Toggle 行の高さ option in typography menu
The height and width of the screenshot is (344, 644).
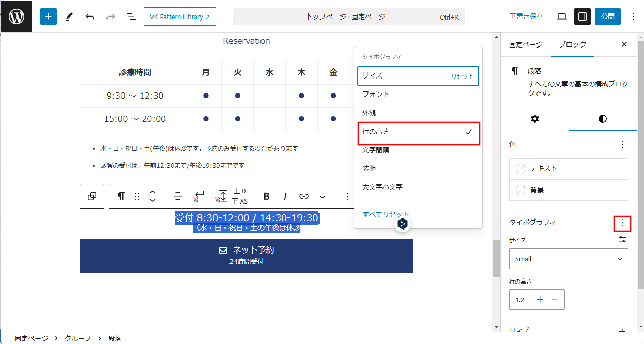[x=418, y=132]
